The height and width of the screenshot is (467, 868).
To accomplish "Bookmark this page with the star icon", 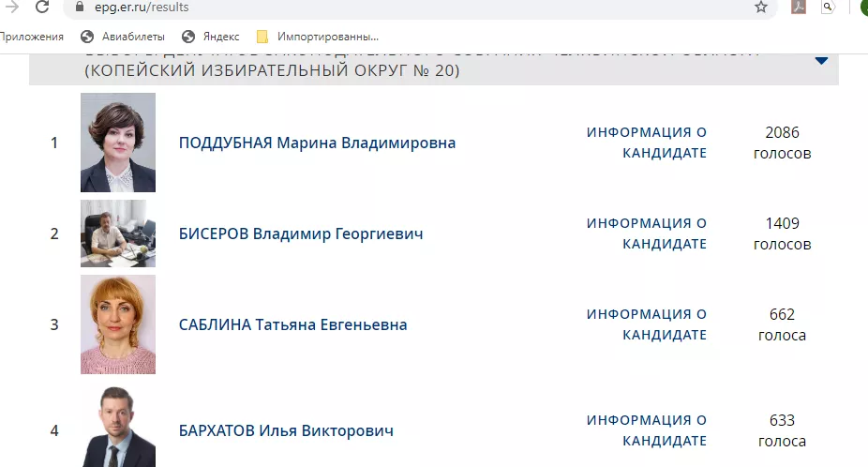I will coord(761,8).
